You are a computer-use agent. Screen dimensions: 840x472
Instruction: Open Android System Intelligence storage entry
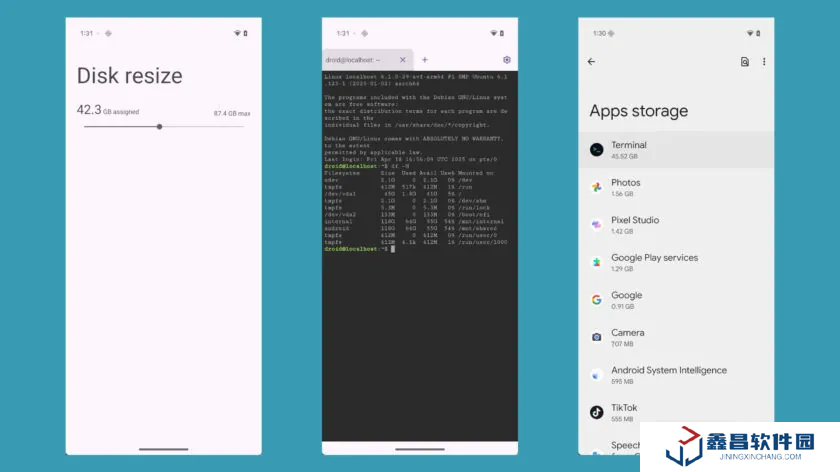[669, 374]
